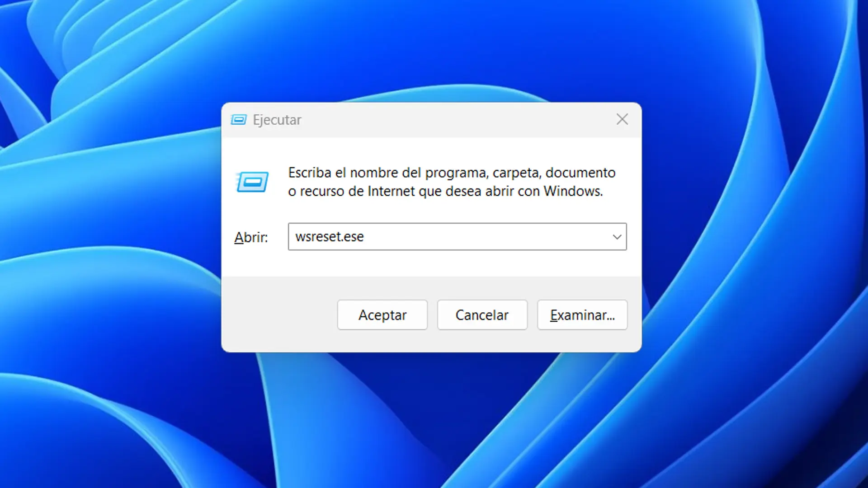Expand the Abrir combo box dropdown arrow
The width and height of the screenshot is (868, 488).
(x=617, y=237)
